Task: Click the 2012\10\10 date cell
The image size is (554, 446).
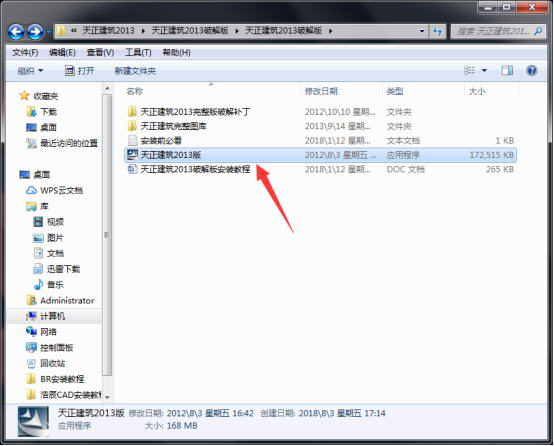Action: 340,112
